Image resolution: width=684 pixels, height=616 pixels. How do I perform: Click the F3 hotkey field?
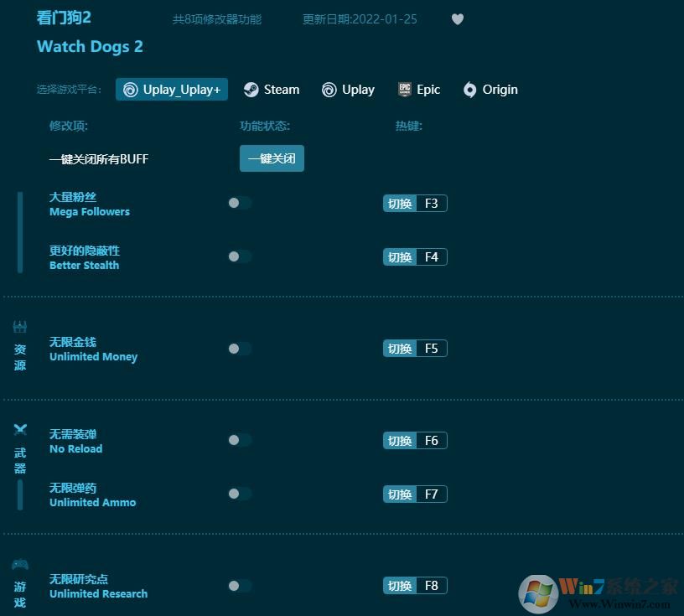point(432,204)
